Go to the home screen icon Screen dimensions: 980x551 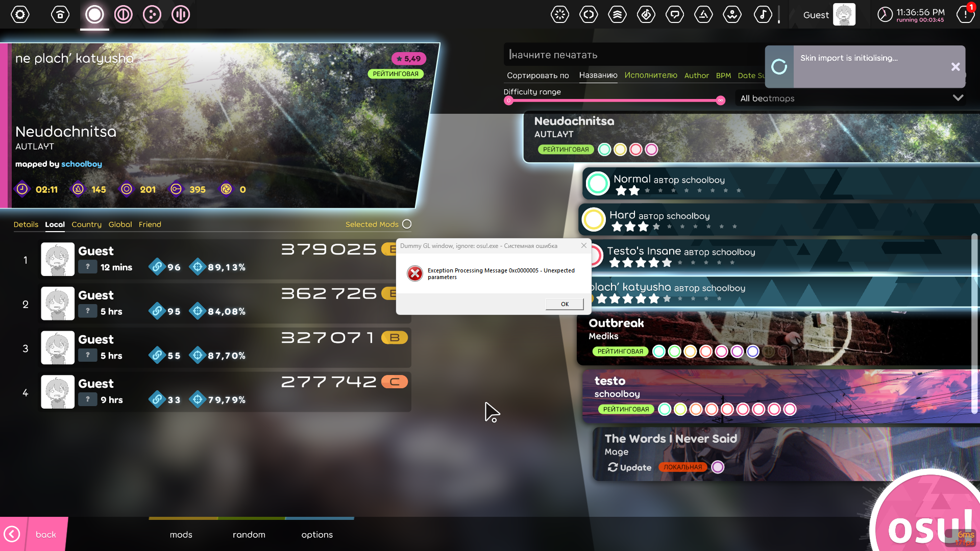click(x=60, y=14)
